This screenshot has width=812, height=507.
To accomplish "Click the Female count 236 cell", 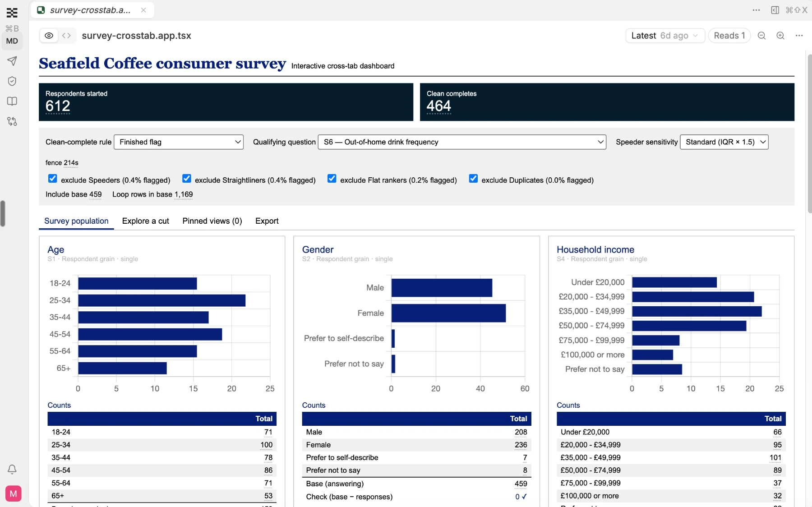I will [x=521, y=445].
